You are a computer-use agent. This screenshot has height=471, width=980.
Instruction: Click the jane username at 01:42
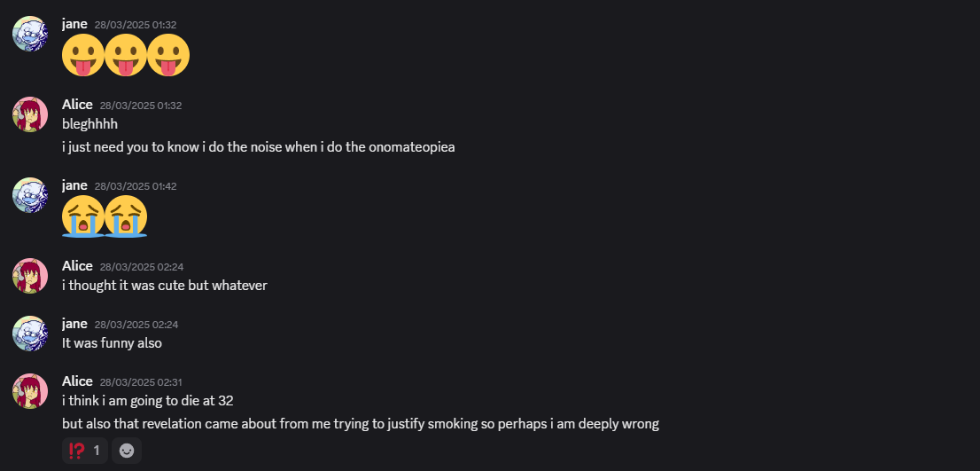(74, 185)
